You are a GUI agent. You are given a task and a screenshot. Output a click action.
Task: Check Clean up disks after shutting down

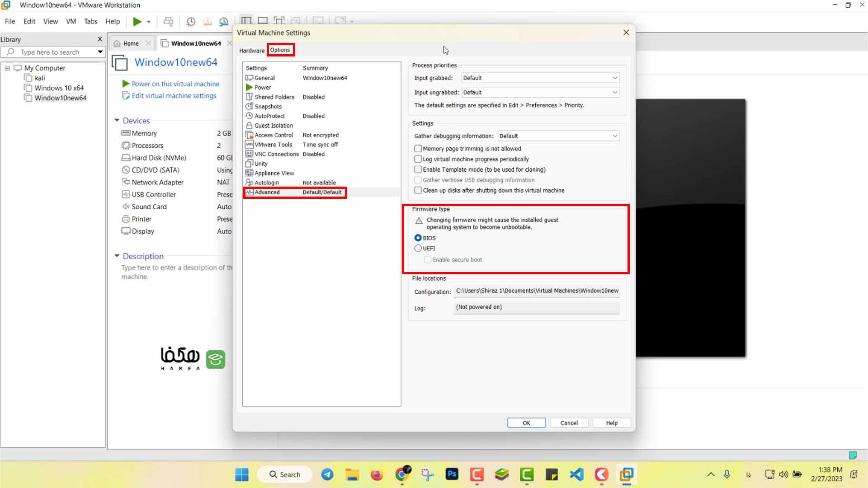[x=418, y=190]
